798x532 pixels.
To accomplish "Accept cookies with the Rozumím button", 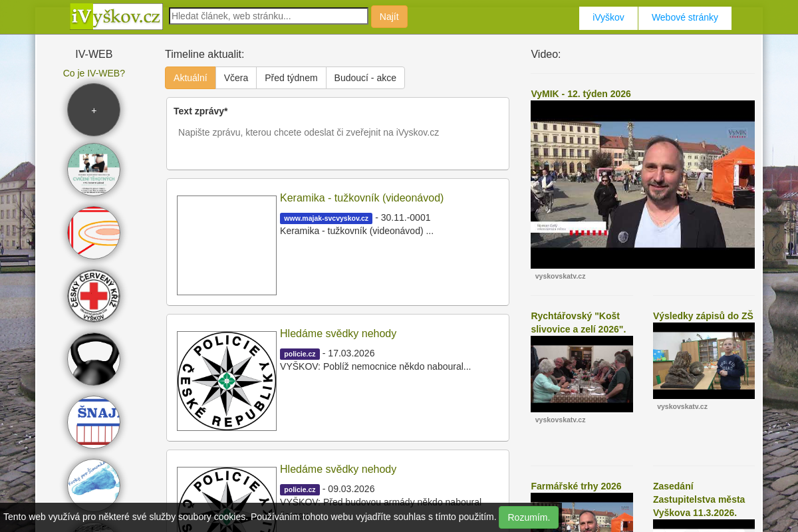I will tap(529, 517).
